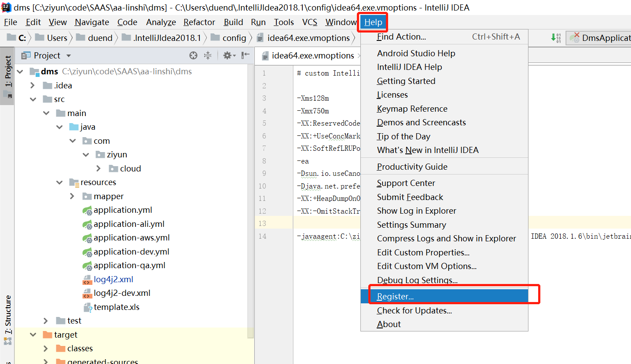The height and width of the screenshot is (364, 631).
Task: Open the Code menu
Action: [127, 22]
